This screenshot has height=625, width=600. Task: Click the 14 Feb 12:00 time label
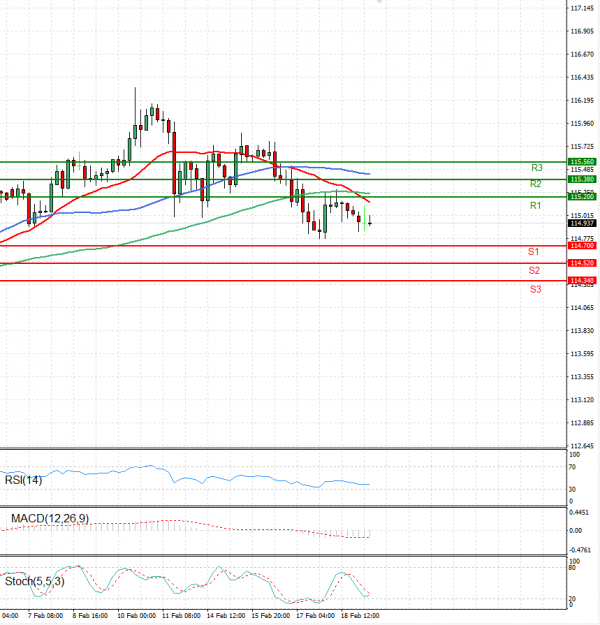226,616
